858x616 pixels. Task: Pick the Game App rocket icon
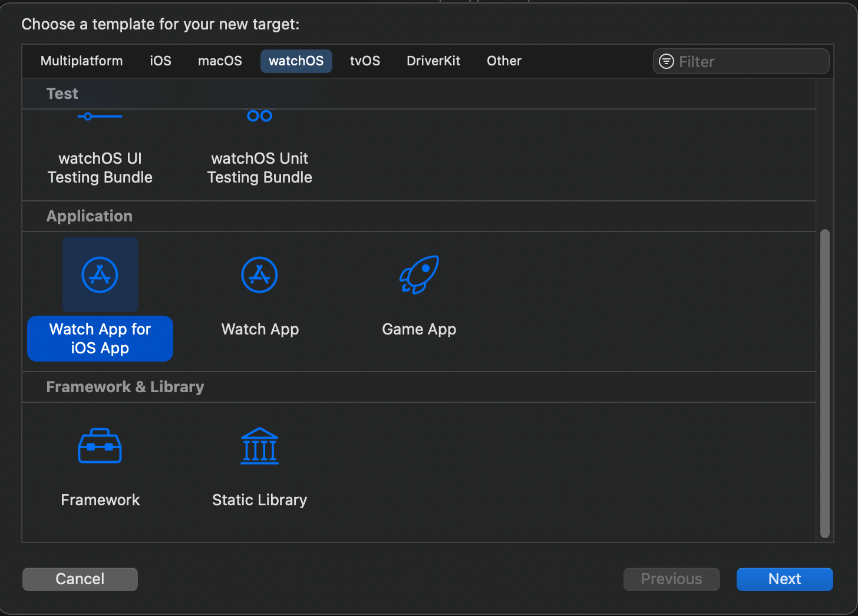419,274
